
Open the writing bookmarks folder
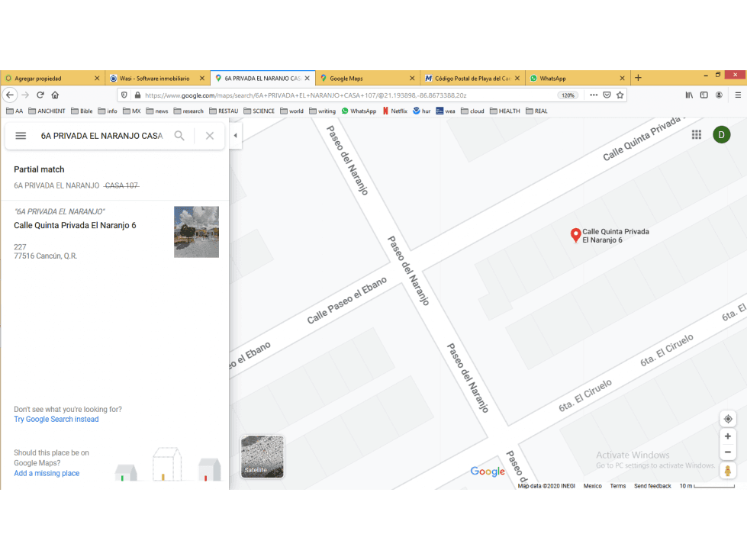point(322,111)
